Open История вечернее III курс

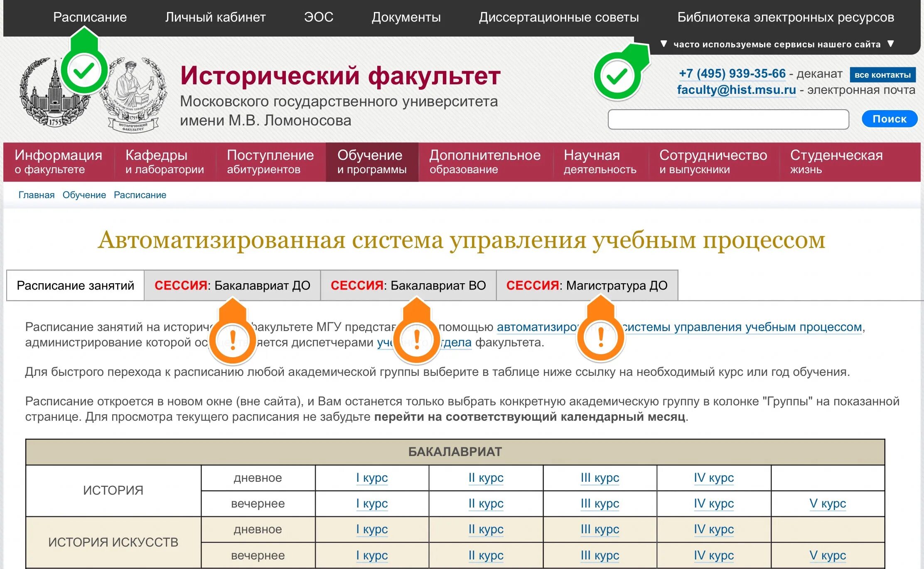(600, 504)
